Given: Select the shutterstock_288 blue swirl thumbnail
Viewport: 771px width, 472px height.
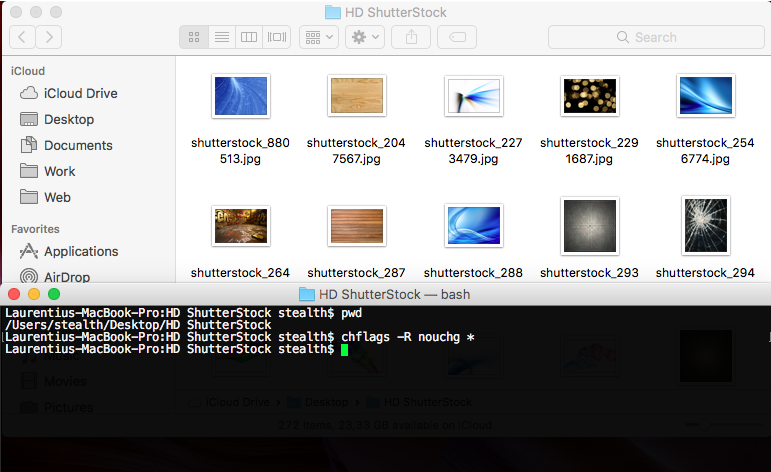Looking at the screenshot, I should [474, 225].
